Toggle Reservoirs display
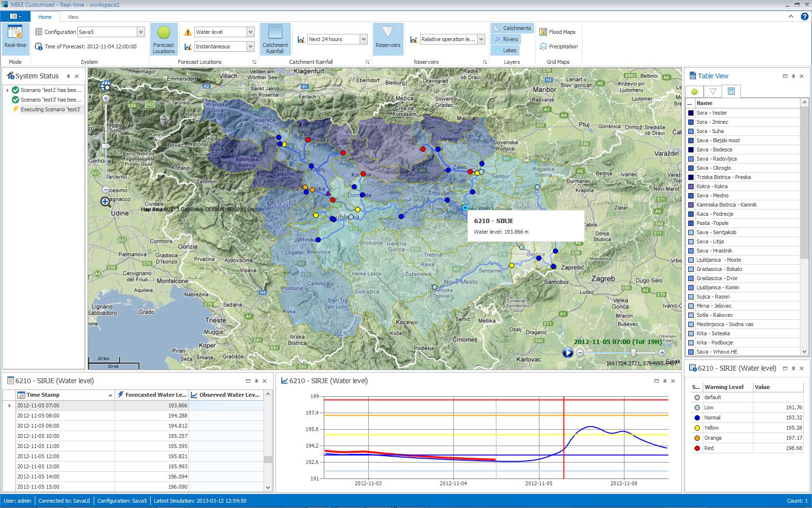Image resolution: width=812 pixels, height=508 pixels. pos(388,39)
